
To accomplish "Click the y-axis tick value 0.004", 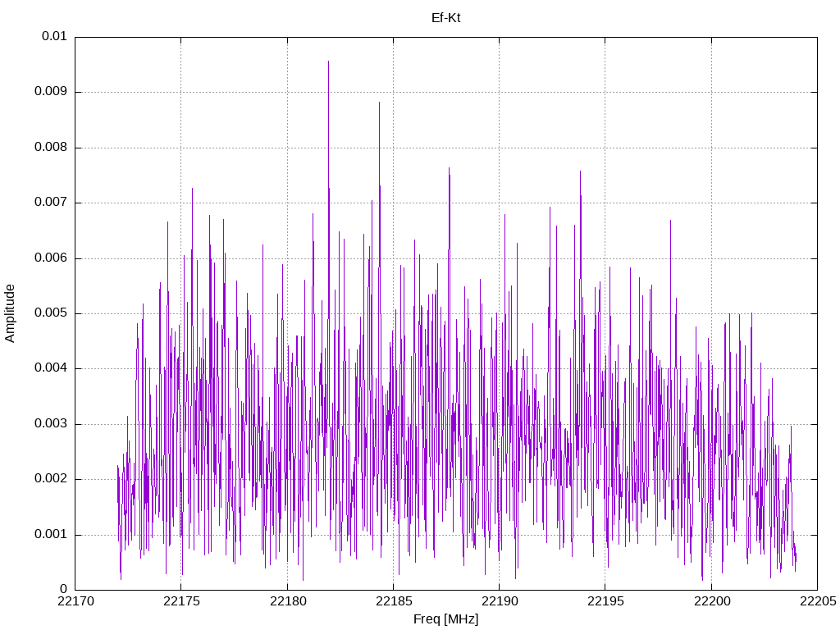I will tap(51, 368).
